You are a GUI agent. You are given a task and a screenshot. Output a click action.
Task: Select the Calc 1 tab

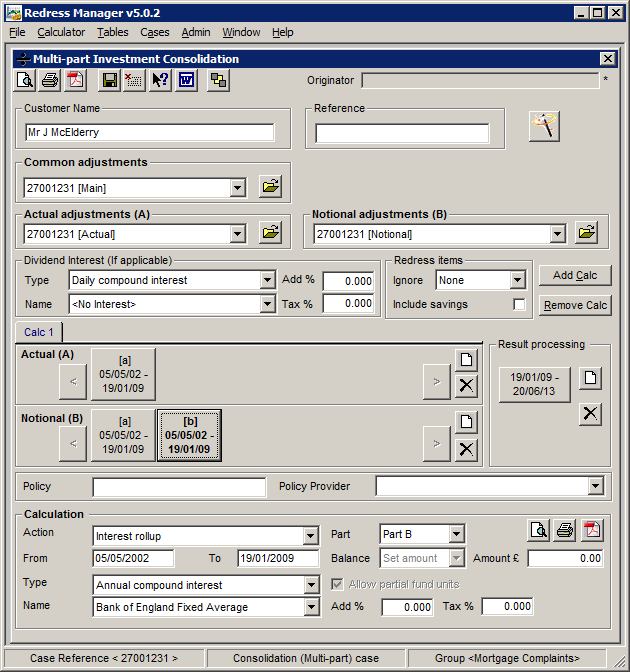coord(39,332)
